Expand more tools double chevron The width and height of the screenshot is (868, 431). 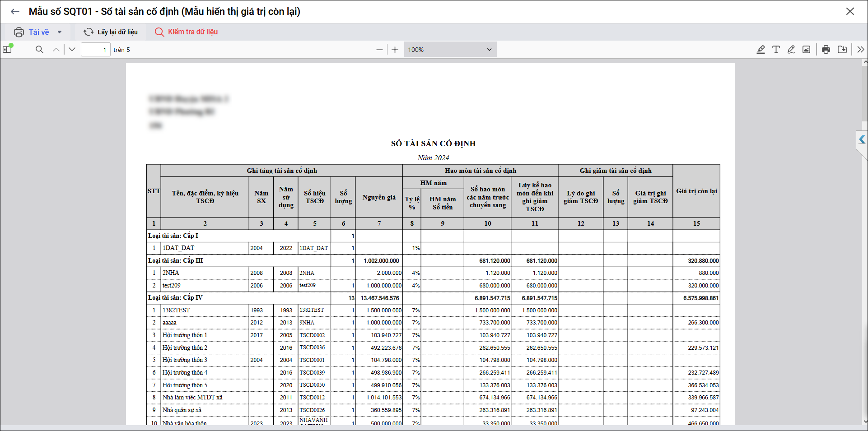coord(860,50)
